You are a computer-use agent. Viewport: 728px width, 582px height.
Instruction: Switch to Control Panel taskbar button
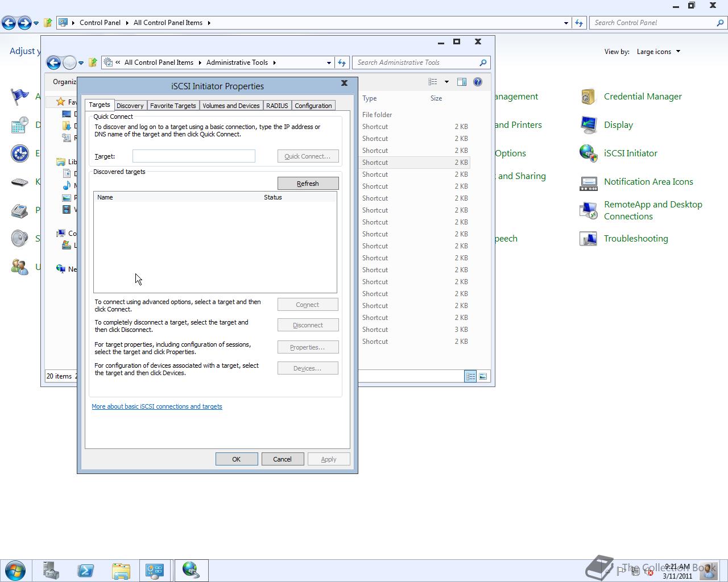pos(155,570)
